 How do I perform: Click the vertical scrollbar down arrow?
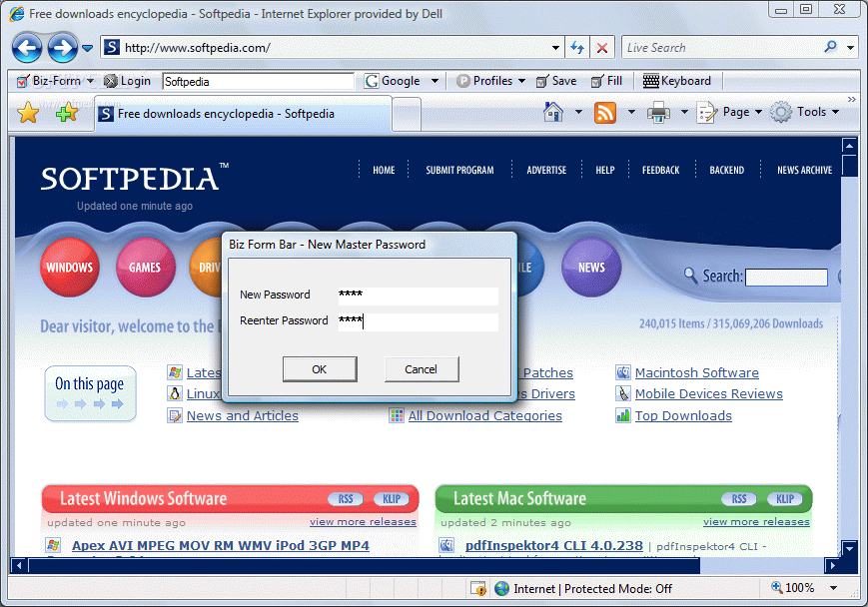(x=849, y=548)
